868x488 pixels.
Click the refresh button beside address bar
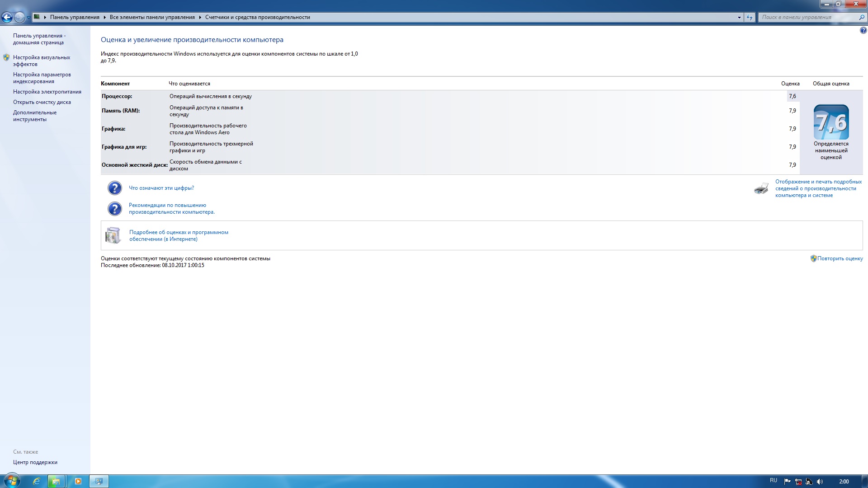[750, 17]
